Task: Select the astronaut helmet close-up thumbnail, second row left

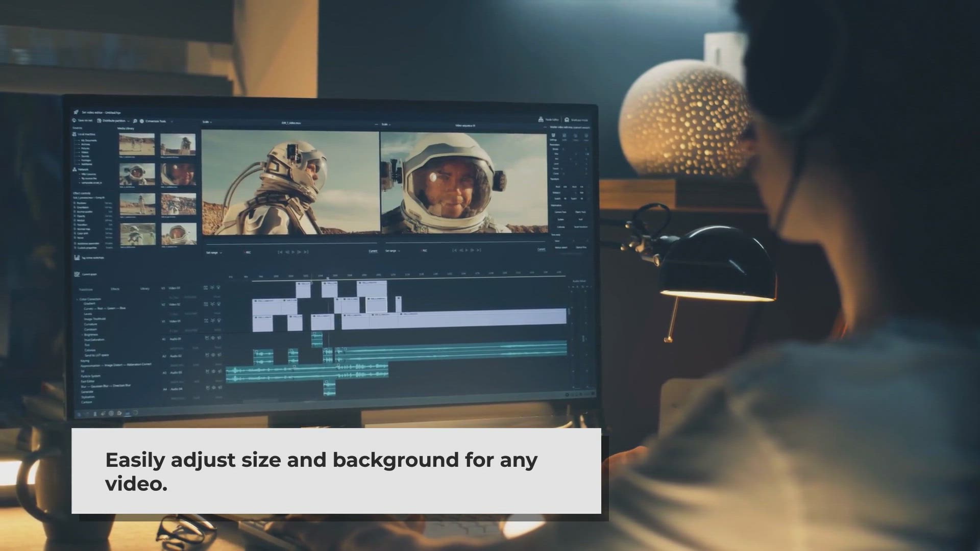Action: click(x=137, y=174)
